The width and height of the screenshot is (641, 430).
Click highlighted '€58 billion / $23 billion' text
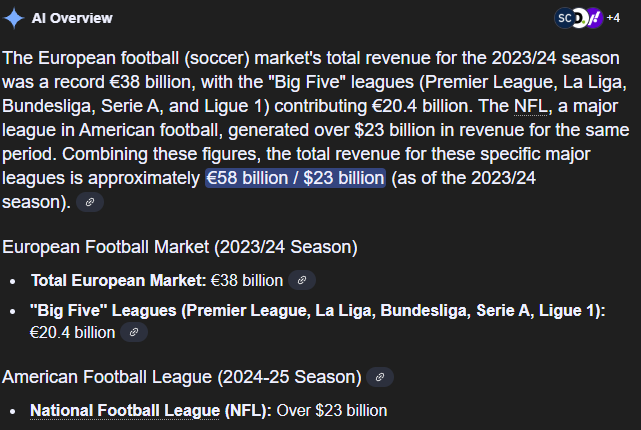click(x=295, y=178)
